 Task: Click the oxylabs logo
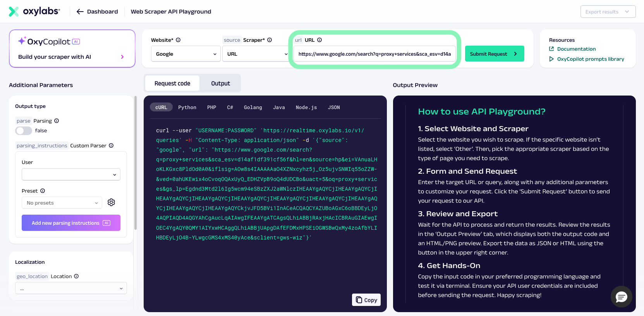(x=34, y=12)
